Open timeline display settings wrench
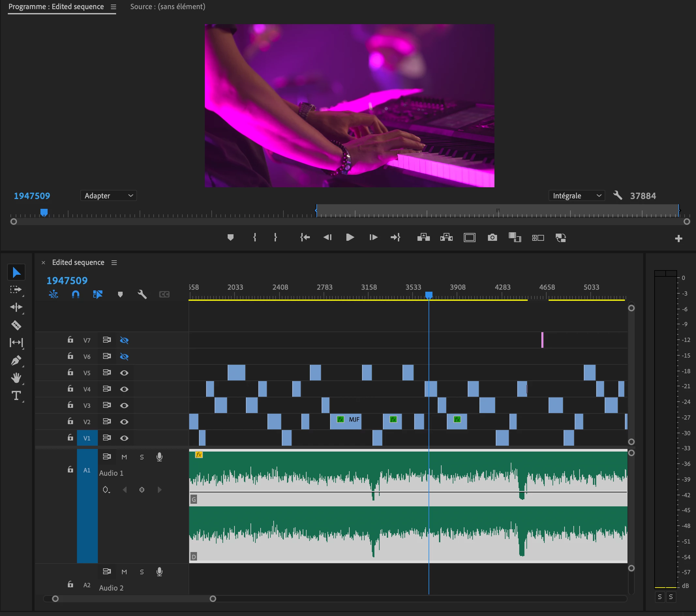Screen dimensions: 696x616 [x=142, y=294]
